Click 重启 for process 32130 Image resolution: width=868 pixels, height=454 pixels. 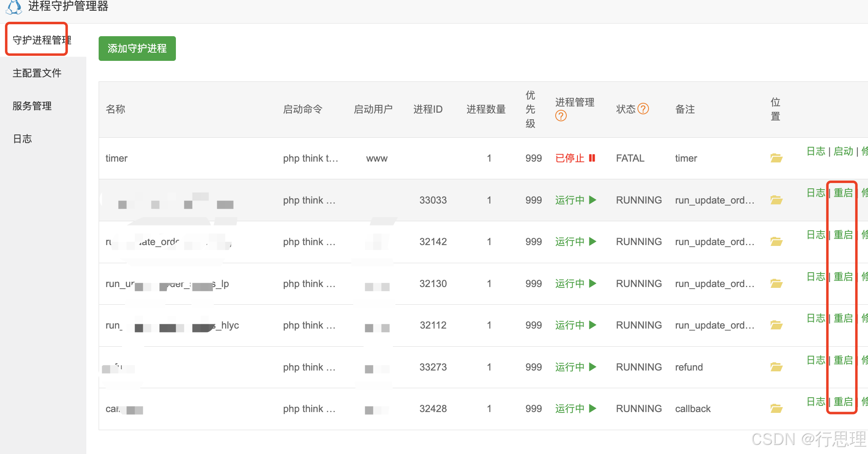[x=843, y=277]
